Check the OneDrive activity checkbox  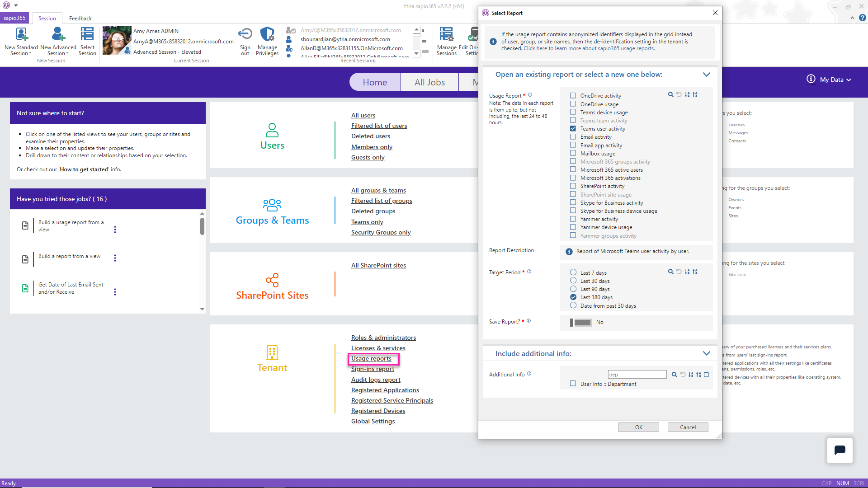(x=573, y=96)
